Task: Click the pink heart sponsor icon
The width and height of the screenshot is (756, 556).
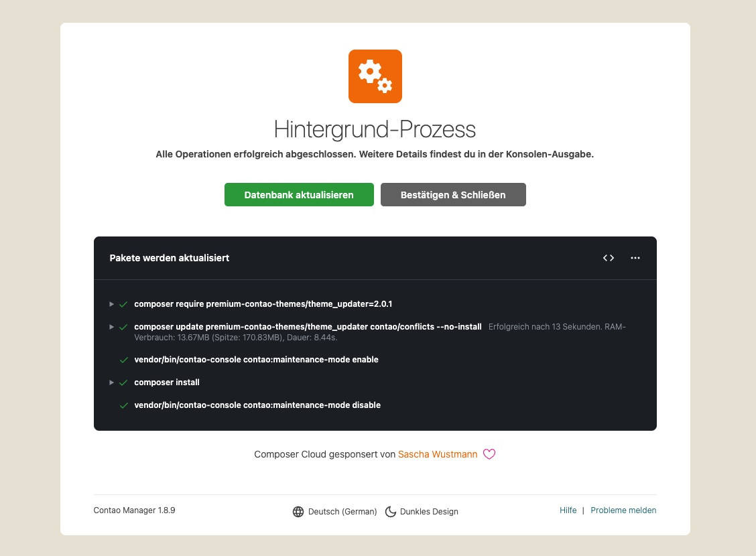Action: coord(489,454)
